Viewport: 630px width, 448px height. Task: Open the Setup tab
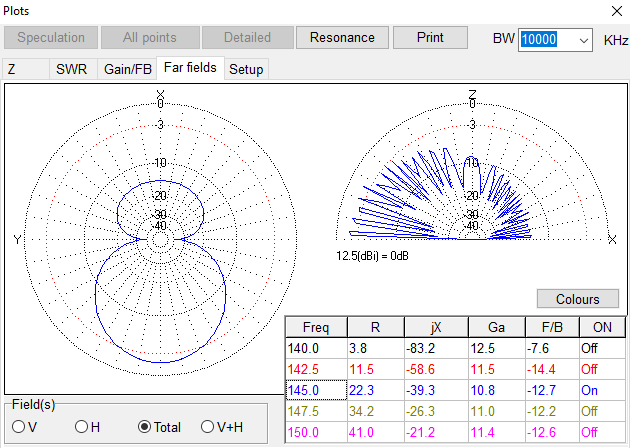coord(246,69)
